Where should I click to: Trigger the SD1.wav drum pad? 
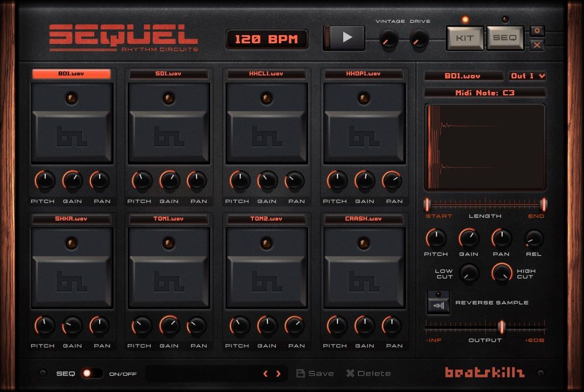click(x=169, y=123)
